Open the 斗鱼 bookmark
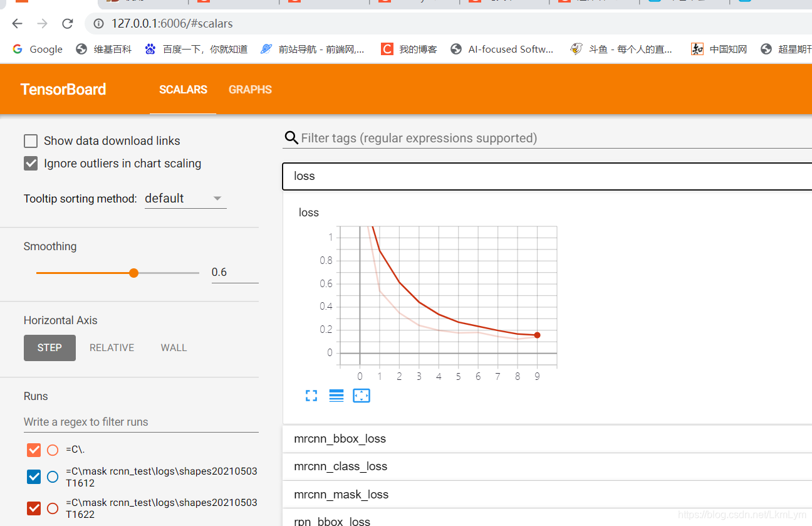Image resolution: width=812 pixels, height=526 pixels. click(622, 49)
